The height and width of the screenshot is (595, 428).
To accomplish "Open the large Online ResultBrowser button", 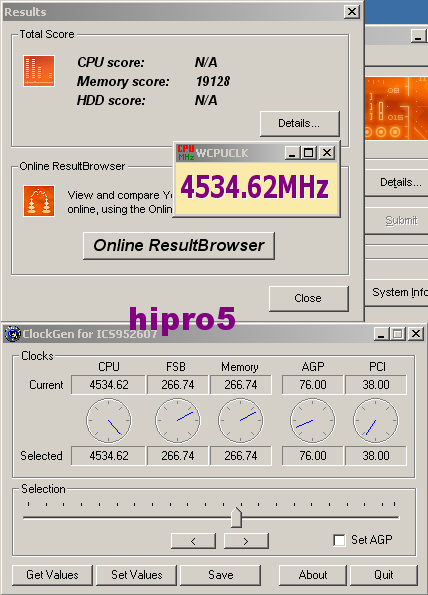I will click(179, 246).
